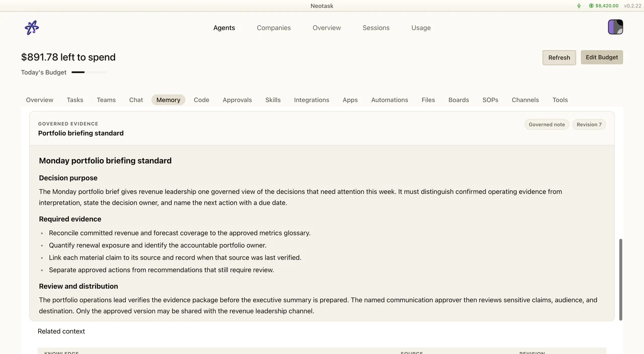Open Overview in the top navigation

[327, 28]
